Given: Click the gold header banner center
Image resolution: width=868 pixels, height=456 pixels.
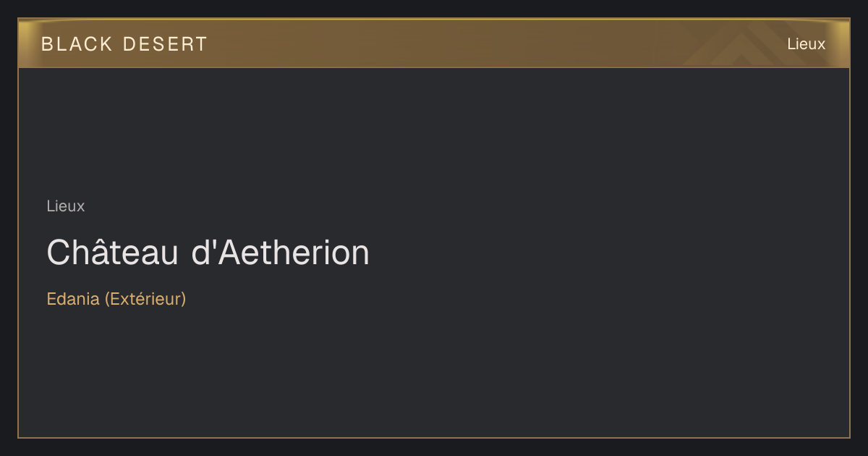Looking at the screenshot, I should pos(434,43).
